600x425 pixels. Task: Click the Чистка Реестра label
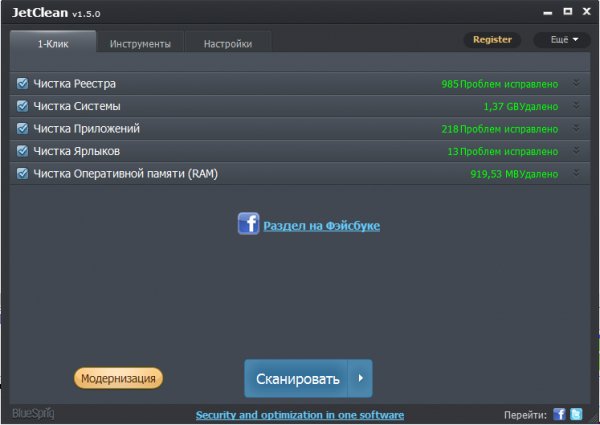(x=75, y=84)
